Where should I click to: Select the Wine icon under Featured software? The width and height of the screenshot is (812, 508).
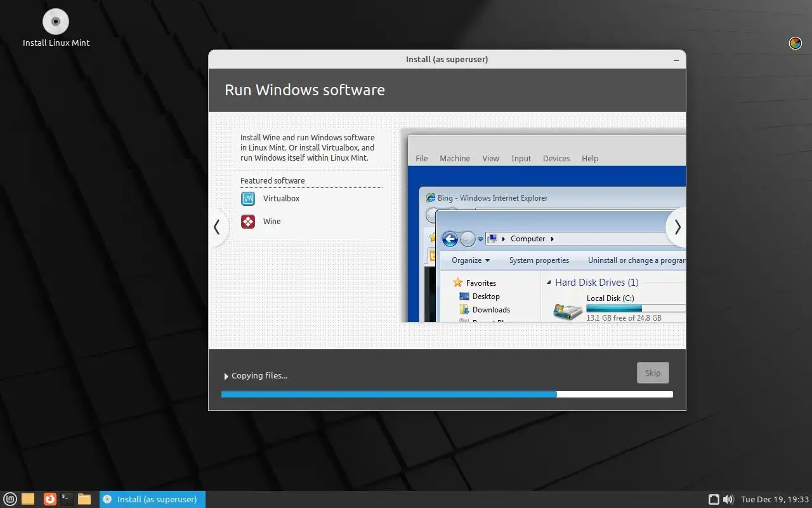248,222
